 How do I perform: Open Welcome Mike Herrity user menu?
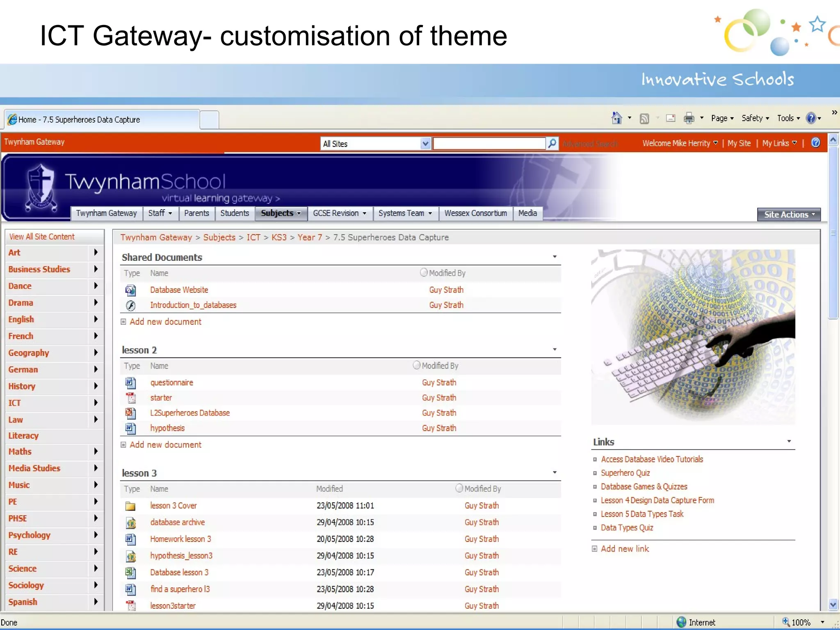680,143
